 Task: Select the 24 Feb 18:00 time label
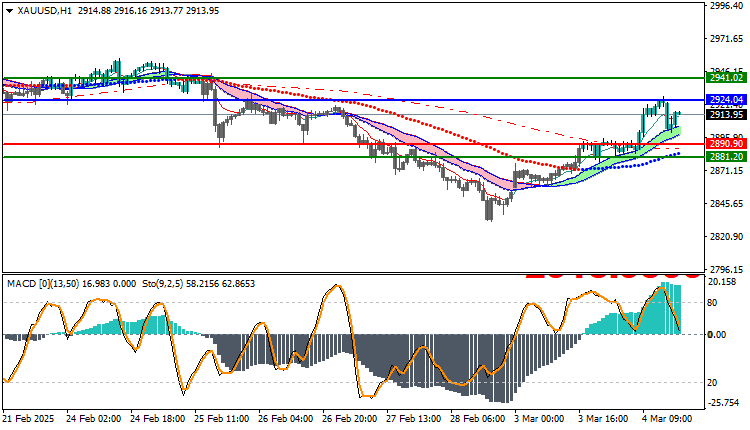(157, 419)
